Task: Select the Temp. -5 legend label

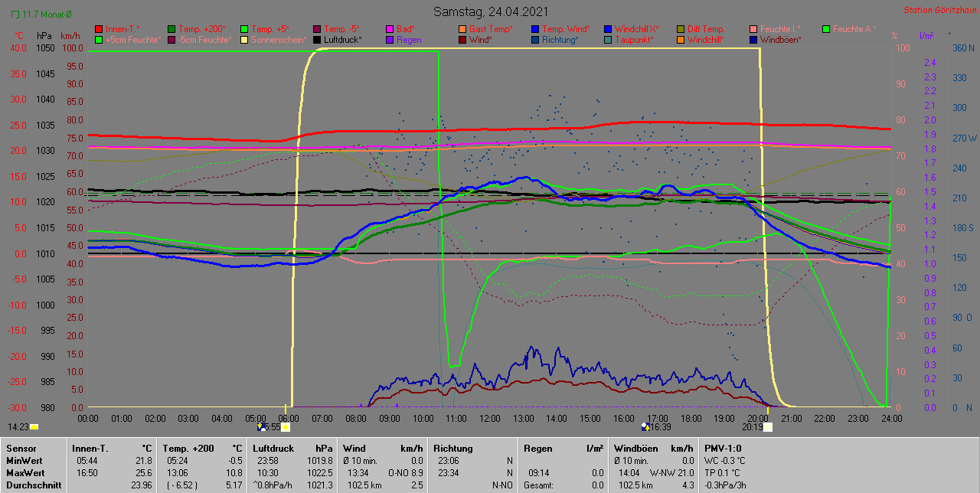Action: 342,29
